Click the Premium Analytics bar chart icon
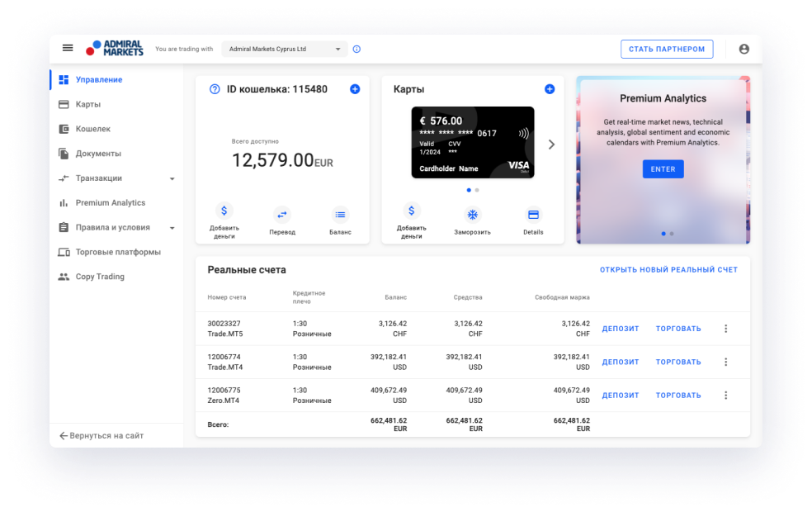This screenshot has height=512, width=812. tap(64, 202)
